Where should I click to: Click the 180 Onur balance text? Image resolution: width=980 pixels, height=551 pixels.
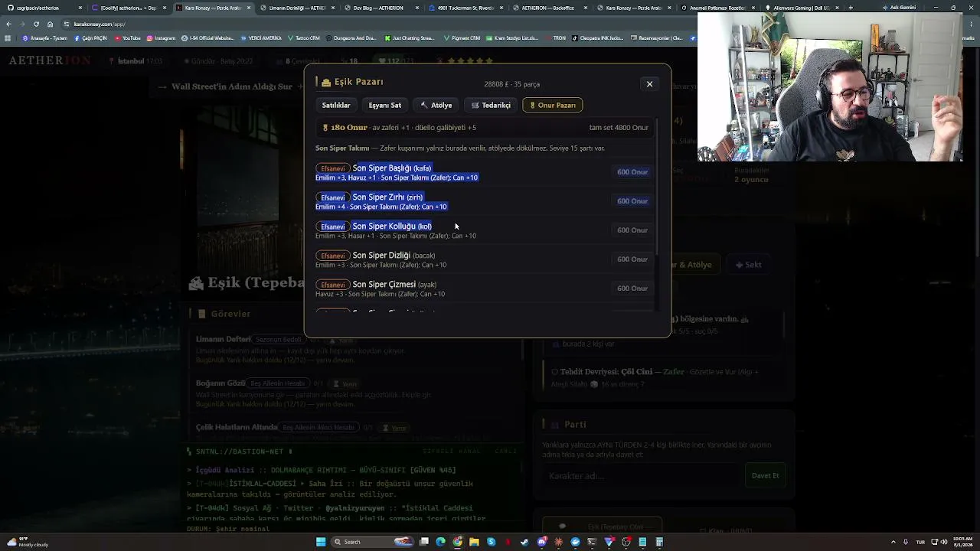(349, 128)
